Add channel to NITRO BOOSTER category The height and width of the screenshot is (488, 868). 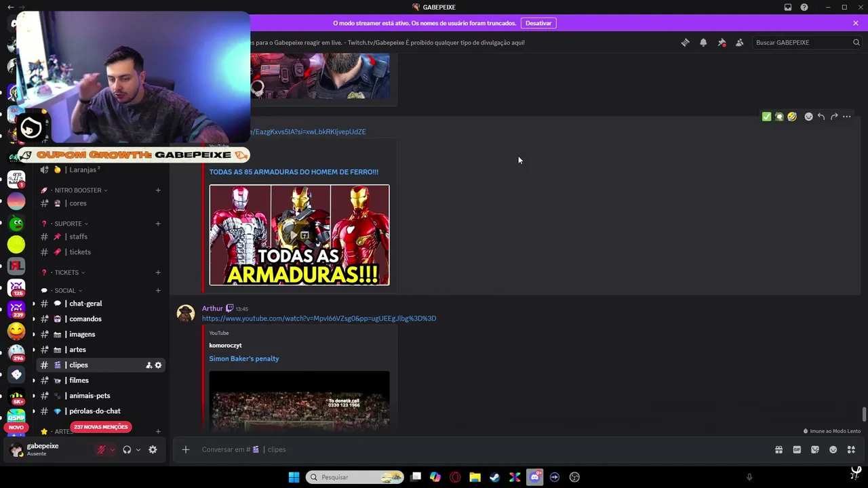coord(158,190)
